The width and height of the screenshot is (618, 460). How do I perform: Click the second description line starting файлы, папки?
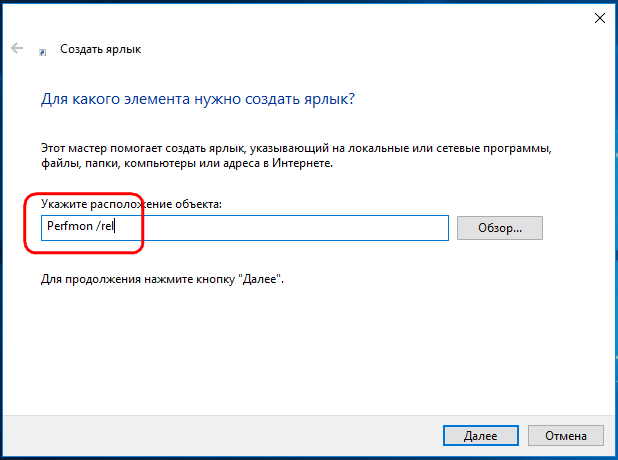[187, 163]
